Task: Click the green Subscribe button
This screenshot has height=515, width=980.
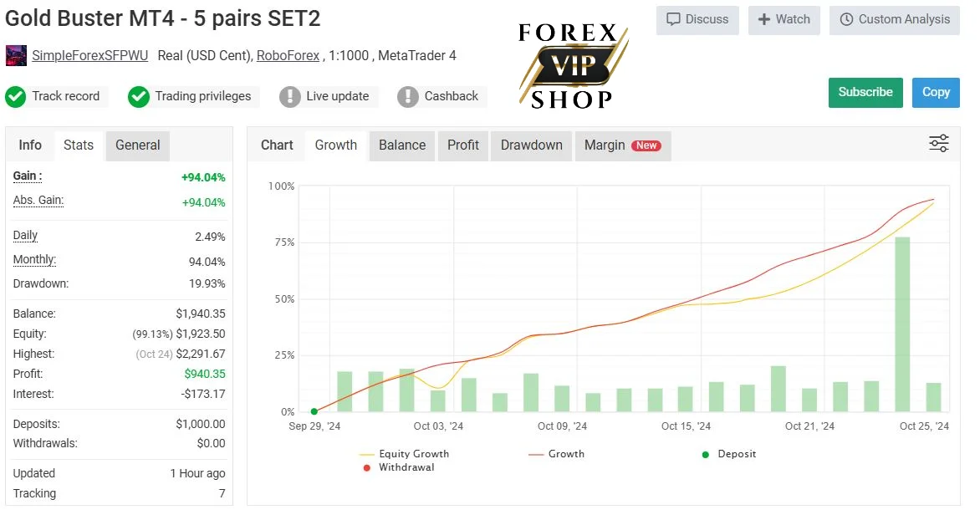Action: (x=865, y=93)
